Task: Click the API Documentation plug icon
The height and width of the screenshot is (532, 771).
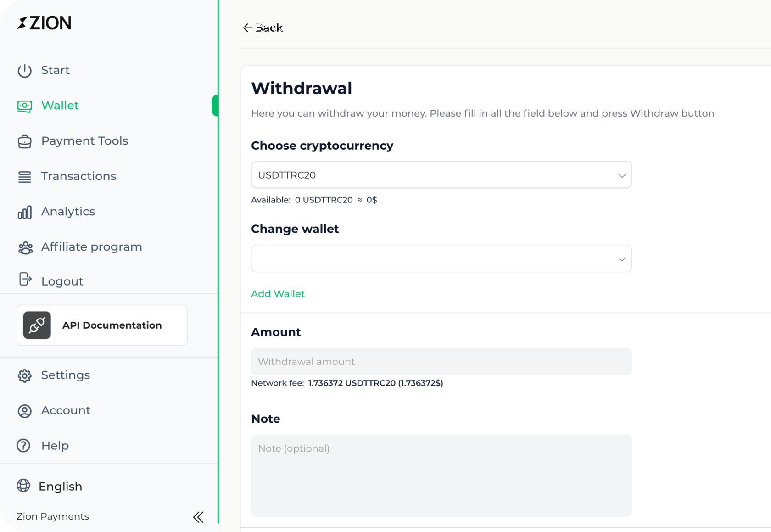Action: click(x=37, y=325)
